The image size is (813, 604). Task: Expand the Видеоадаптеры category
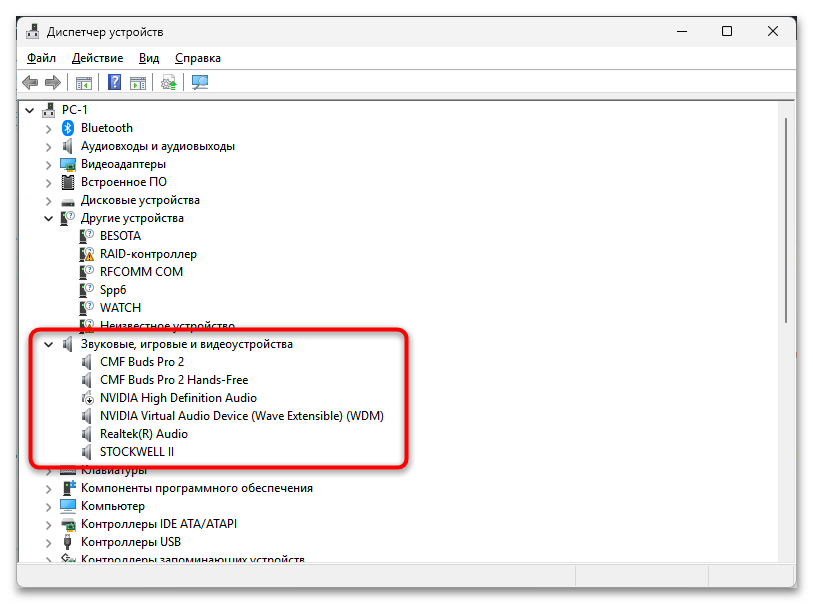[48, 164]
